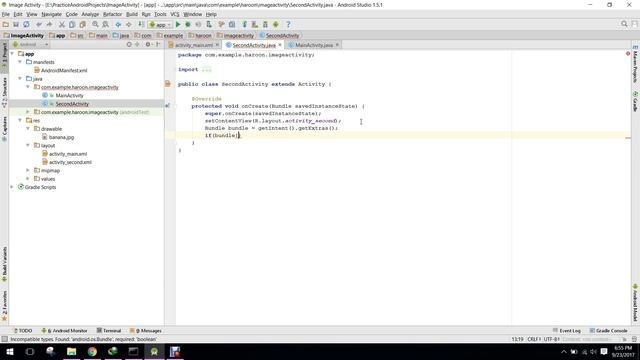Click the Open folder toolbar icon
The height and width of the screenshot is (360, 640).
pos(6,24)
